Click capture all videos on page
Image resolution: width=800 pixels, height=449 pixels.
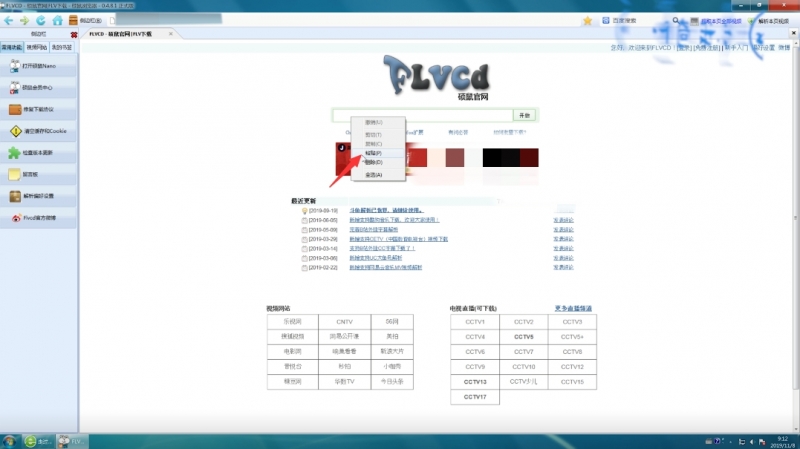[716, 21]
